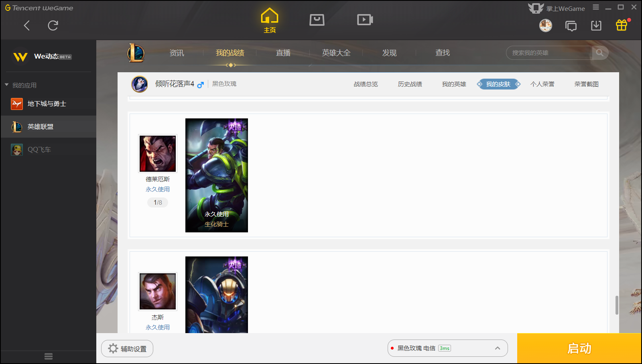Open the 发现 discover tab

389,53
